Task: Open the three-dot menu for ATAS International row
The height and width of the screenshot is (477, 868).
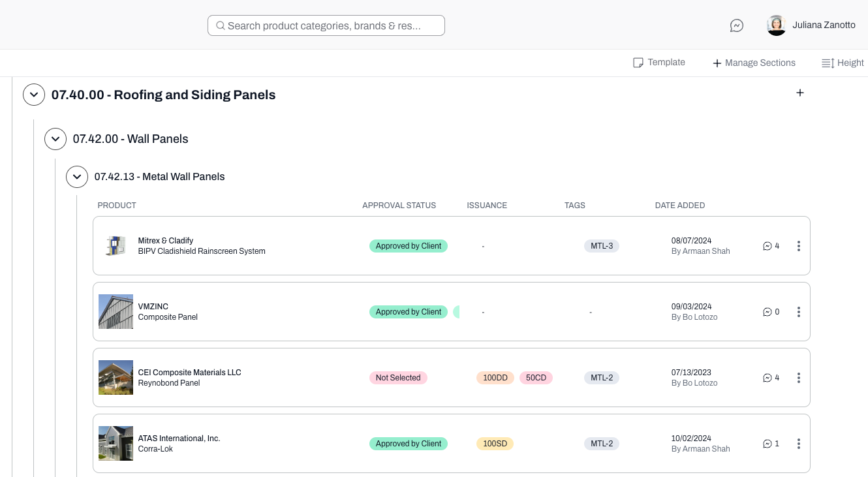Action: coord(798,444)
